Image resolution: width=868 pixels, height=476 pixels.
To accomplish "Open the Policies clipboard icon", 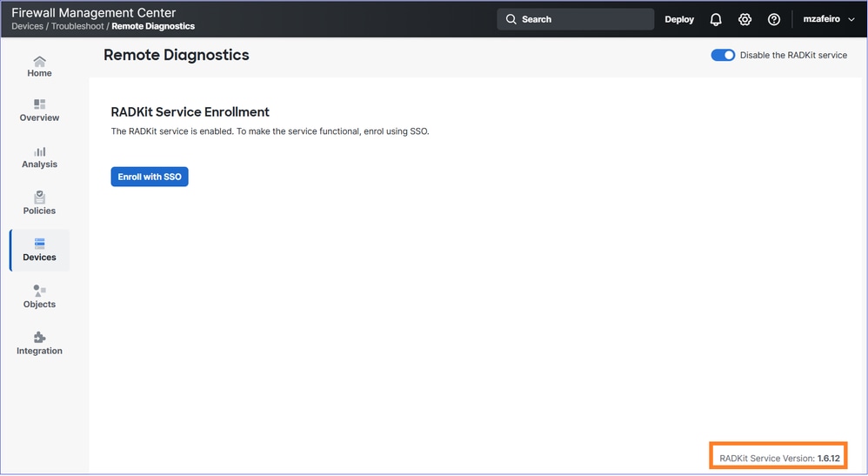I will point(39,198).
